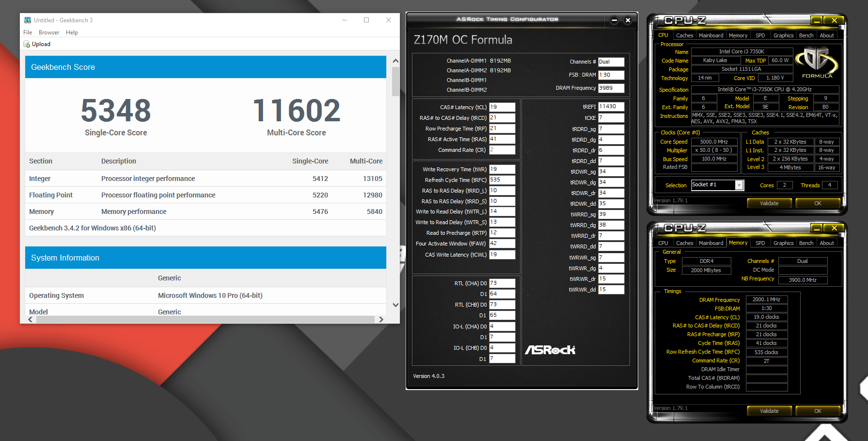The image size is (868, 441).
Task: Open Memory tab in upper CPU-Z
Action: coord(738,35)
